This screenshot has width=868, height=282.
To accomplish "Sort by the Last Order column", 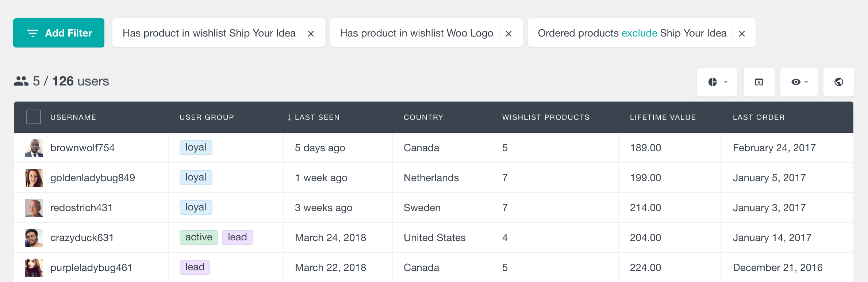I will click(x=758, y=117).
